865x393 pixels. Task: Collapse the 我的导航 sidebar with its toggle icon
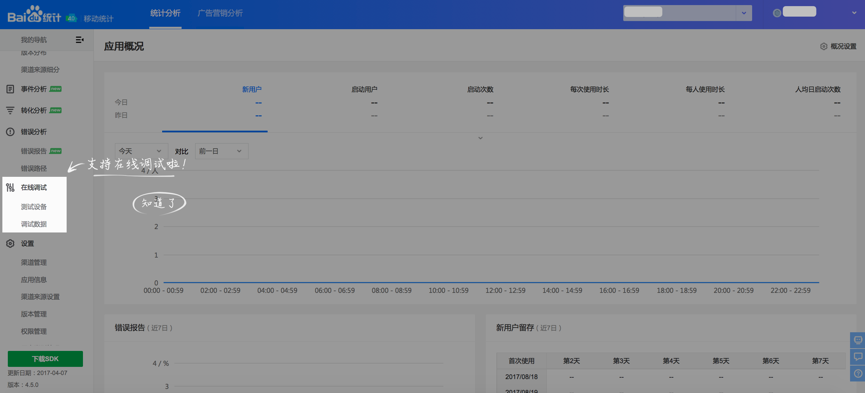pyautogui.click(x=79, y=40)
